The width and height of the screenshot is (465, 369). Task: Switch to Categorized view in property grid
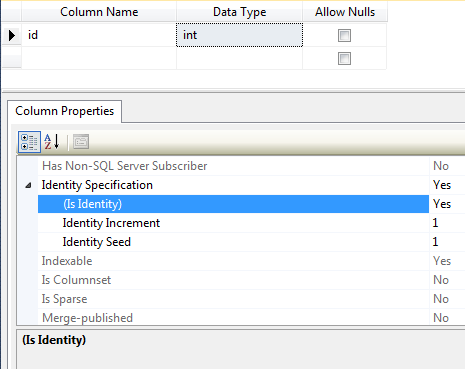(x=29, y=142)
